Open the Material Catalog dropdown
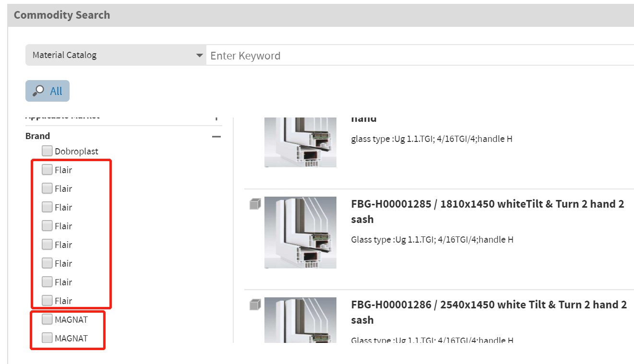The image size is (634, 364). pyautogui.click(x=116, y=55)
